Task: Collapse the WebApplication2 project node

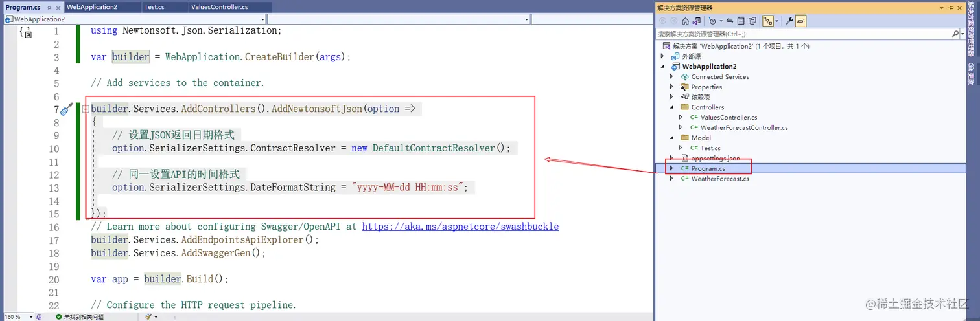Action: click(x=662, y=67)
